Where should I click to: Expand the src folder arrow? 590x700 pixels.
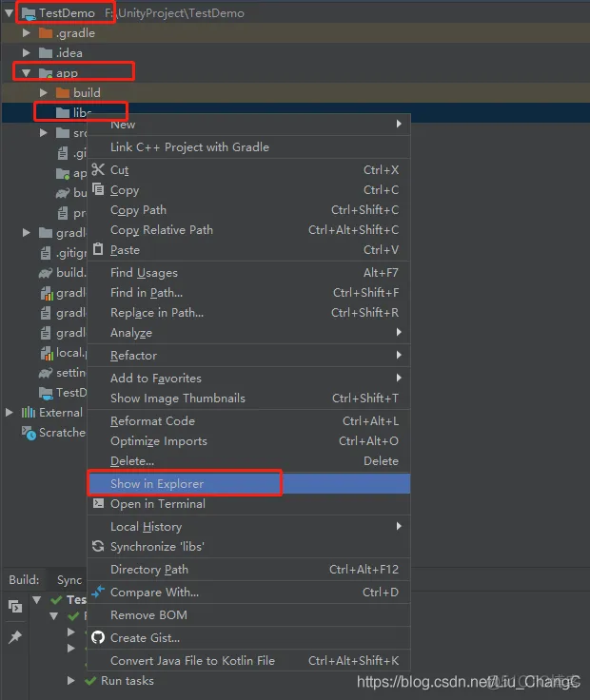coord(44,132)
